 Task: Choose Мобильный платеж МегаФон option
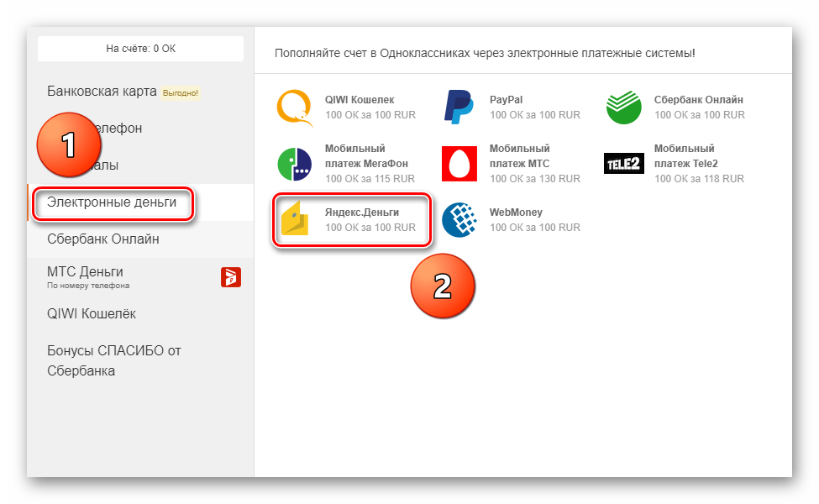[366, 155]
